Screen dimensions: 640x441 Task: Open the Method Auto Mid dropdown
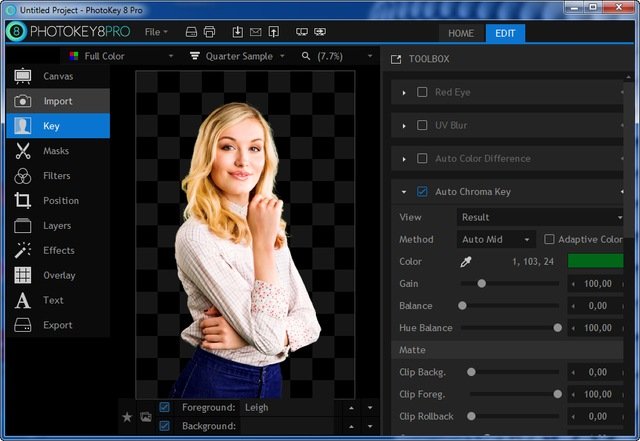click(496, 240)
